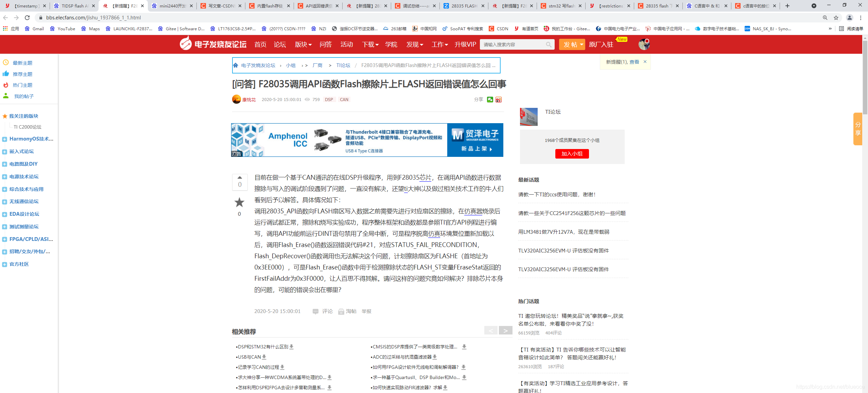The width and height of the screenshot is (868, 393).
Task: Click the search magnifier icon in header
Action: click(x=548, y=45)
